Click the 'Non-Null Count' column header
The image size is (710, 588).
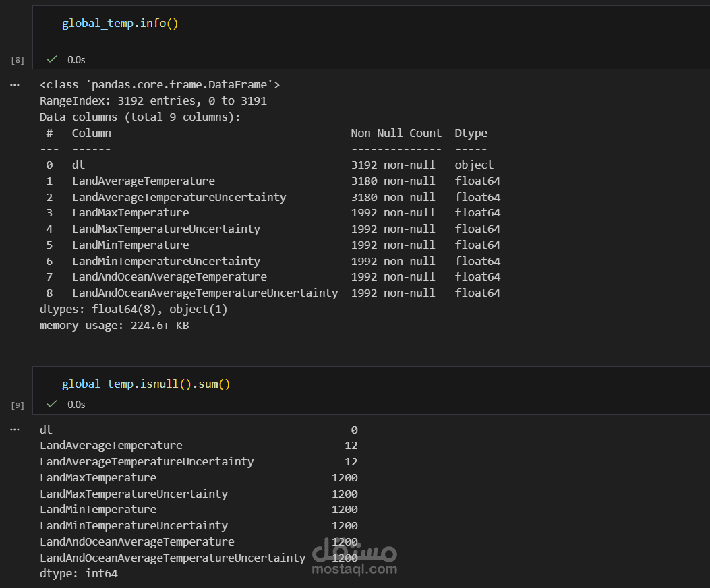point(396,134)
